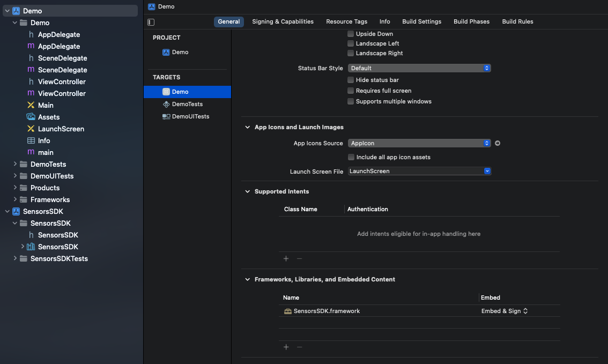Image resolution: width=608 pixels, height=364 pixels.
Task: Check the Hide status bar option
Action: pyautogui.click(x=351, y=80)
